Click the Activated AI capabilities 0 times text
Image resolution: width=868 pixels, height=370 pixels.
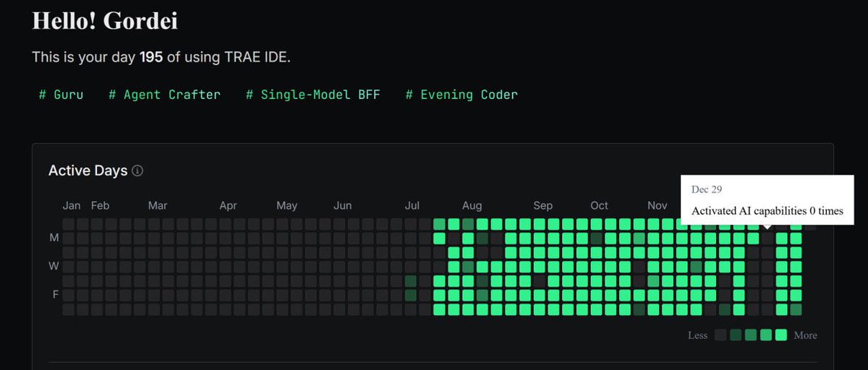[x=767, y=211]
